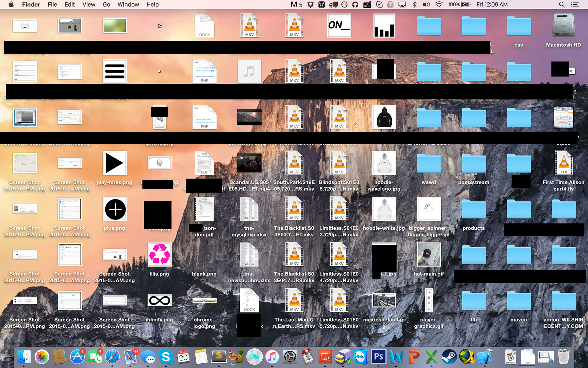Launch Xcode from the dock
The width and height of the screenshot is (588, 368).
(x=485, y=357)
